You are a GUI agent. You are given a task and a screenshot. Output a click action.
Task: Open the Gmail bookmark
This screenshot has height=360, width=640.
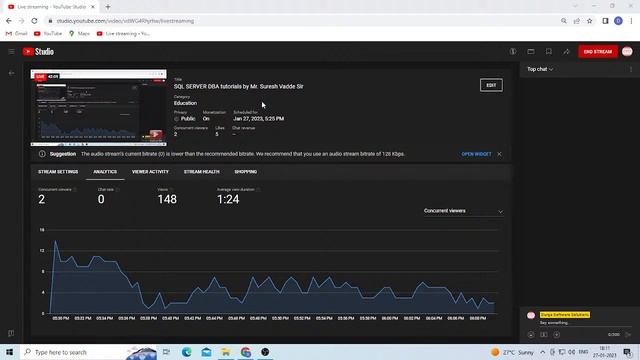pos(17,33)
